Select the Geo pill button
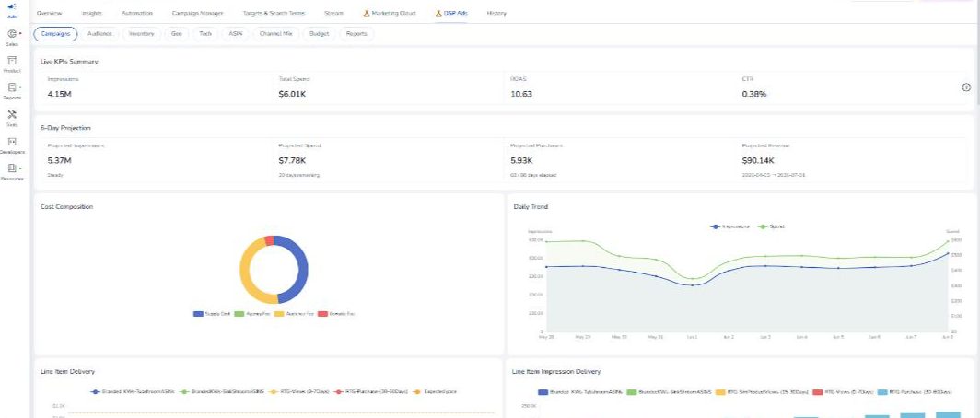980x418 pixels. (176, 34)
